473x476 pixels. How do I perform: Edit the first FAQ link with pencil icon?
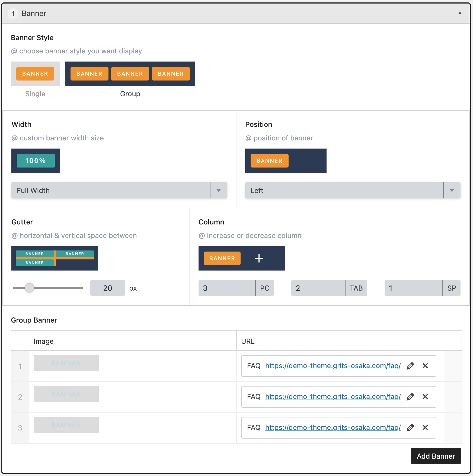click(x=410, y=366)
